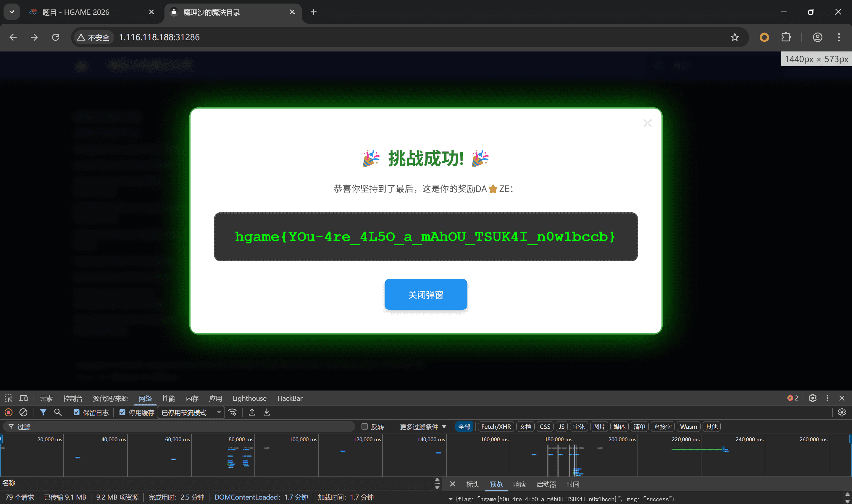Select the Fetch/XHR filter button
This screenshot has width=852, height=504.
(x=496, y=427)
